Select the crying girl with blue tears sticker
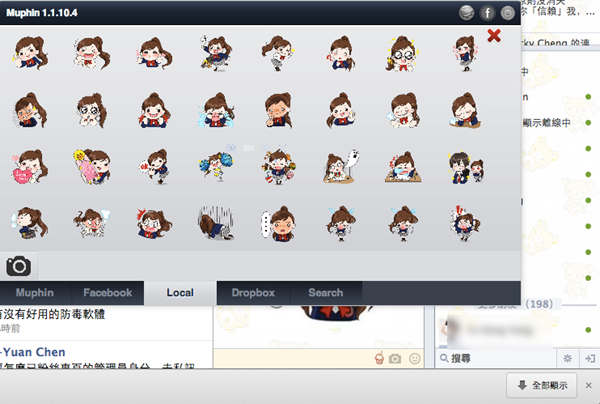The width and height of the screenshot is (600, 404). [x=216, y=111]
